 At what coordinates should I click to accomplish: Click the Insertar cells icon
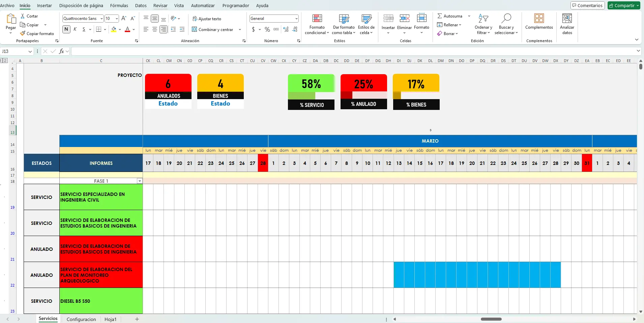point(388,19)
